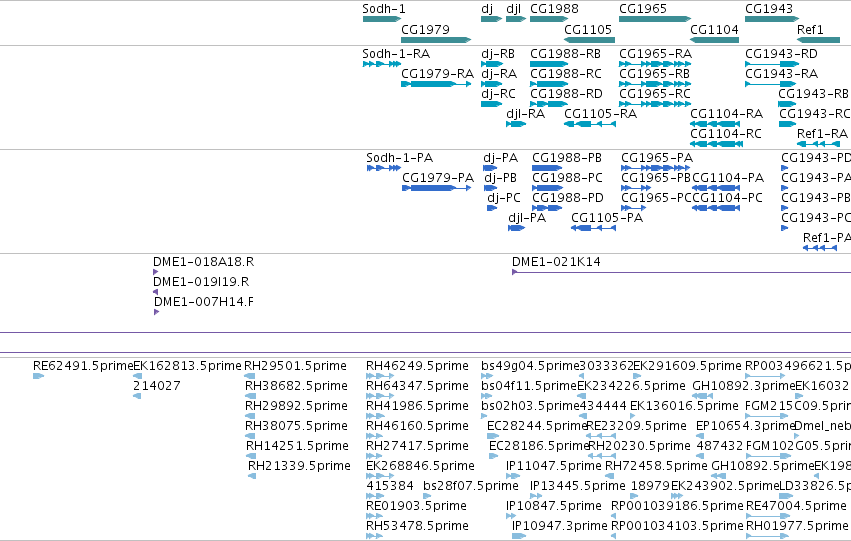Click the 214027 feature
The image size is (851, 541).
click(157, 386)
